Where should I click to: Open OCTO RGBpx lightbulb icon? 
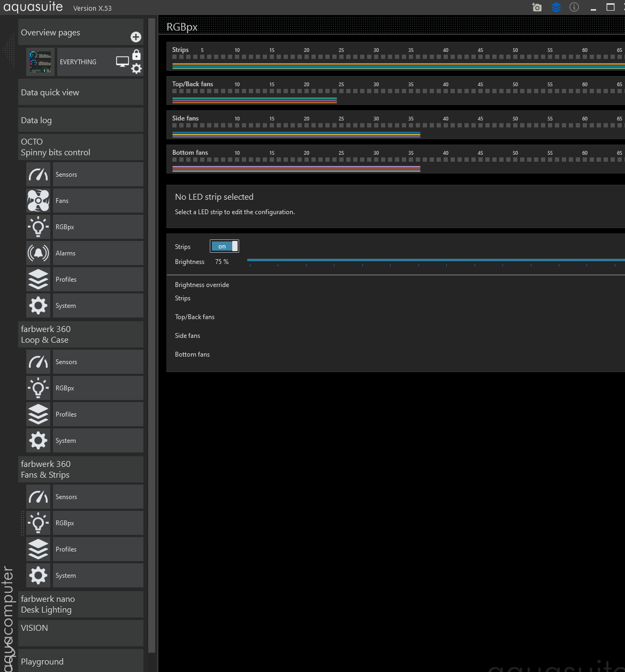point(38,227)
